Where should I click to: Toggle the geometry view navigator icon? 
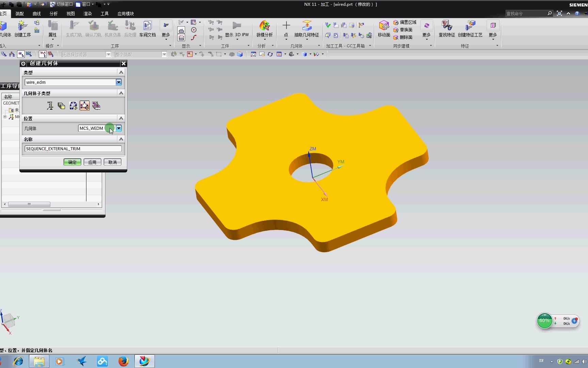[x=21, y=54]
